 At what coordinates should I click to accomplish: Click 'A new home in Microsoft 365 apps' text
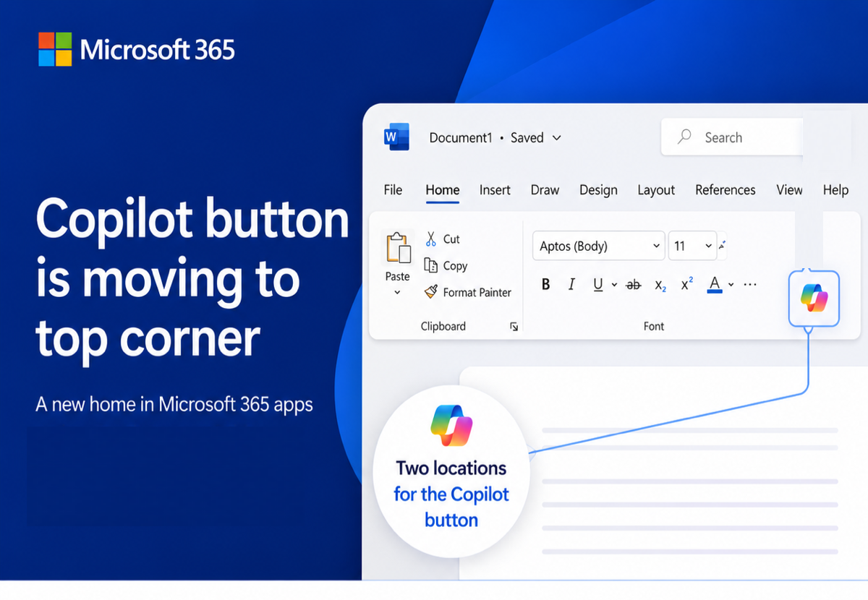click(174, 403)
